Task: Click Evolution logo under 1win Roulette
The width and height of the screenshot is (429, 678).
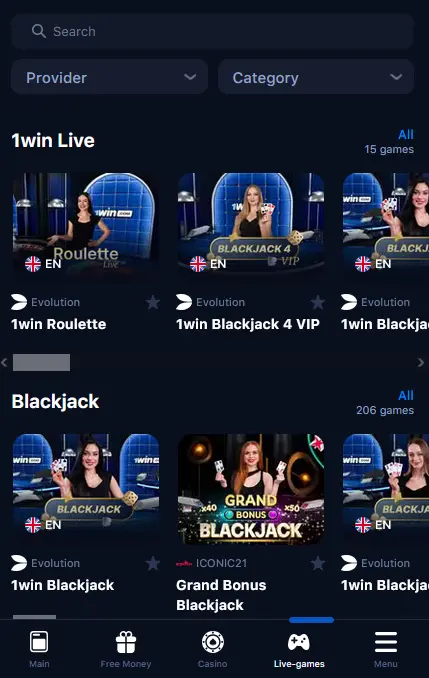Action: click(19, 302)
